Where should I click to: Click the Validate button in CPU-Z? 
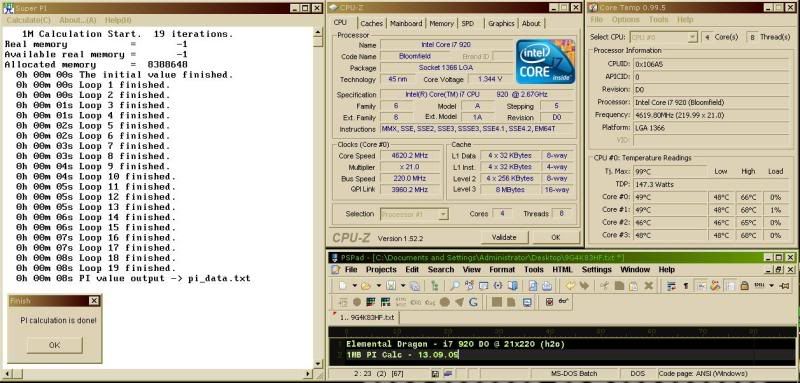pyautogui.click(x=504, y=237)
